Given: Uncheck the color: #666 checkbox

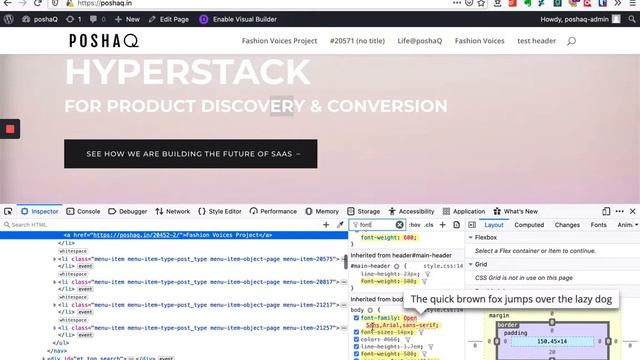Looking at the screenshot, I should tap(356, 339).
